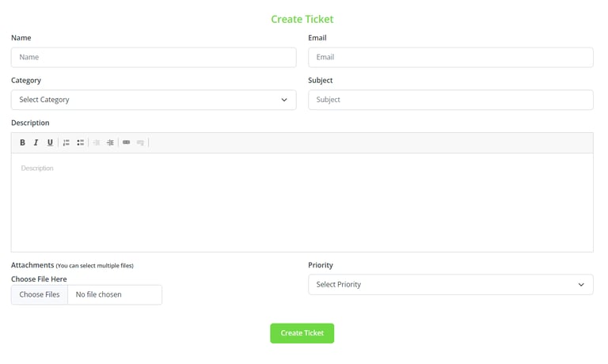Click the No file chosen area
Image resolution: width=608 pixels, height=364 pixels.
click(x=115, y=294)
